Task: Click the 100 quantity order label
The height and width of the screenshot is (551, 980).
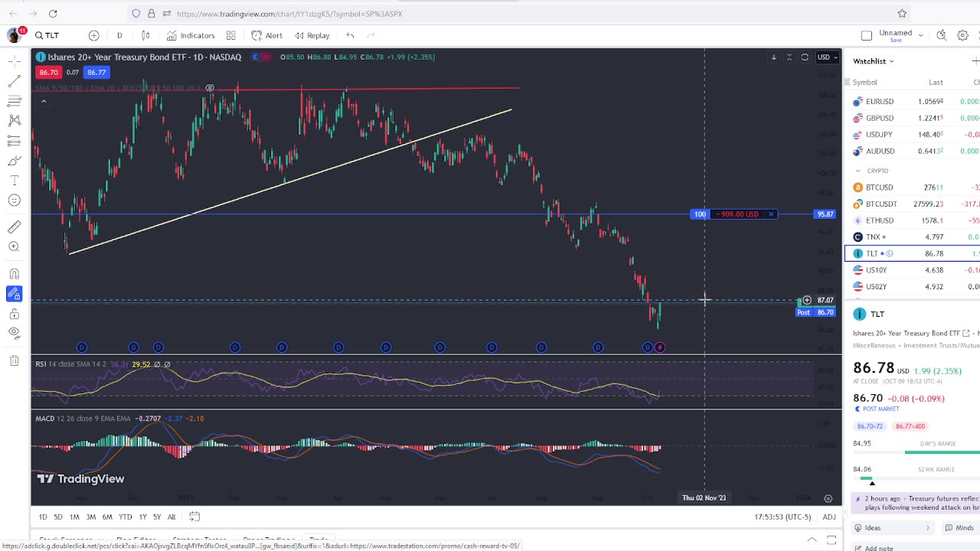Action: click(700, 214)
